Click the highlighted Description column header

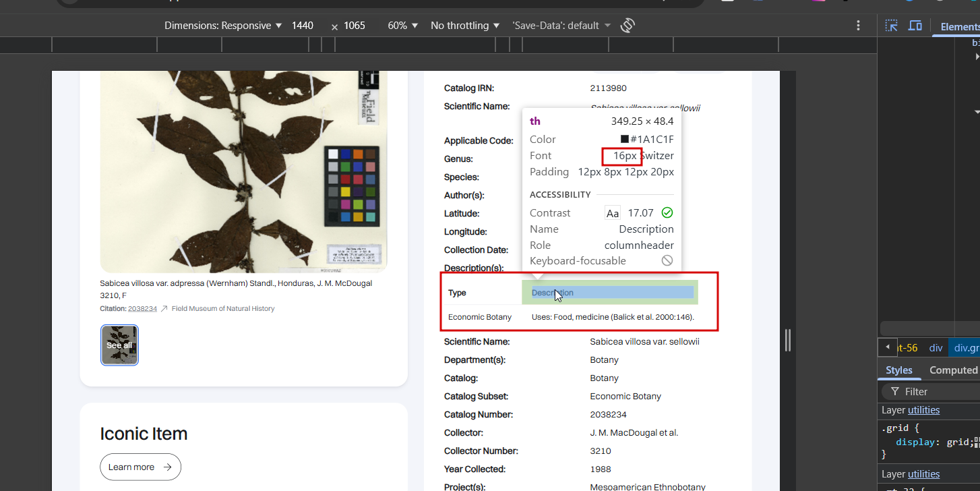(610, 293)
